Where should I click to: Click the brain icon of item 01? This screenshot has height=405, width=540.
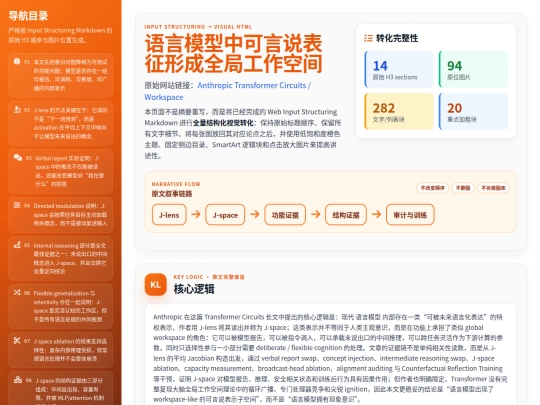click(17, 62)
